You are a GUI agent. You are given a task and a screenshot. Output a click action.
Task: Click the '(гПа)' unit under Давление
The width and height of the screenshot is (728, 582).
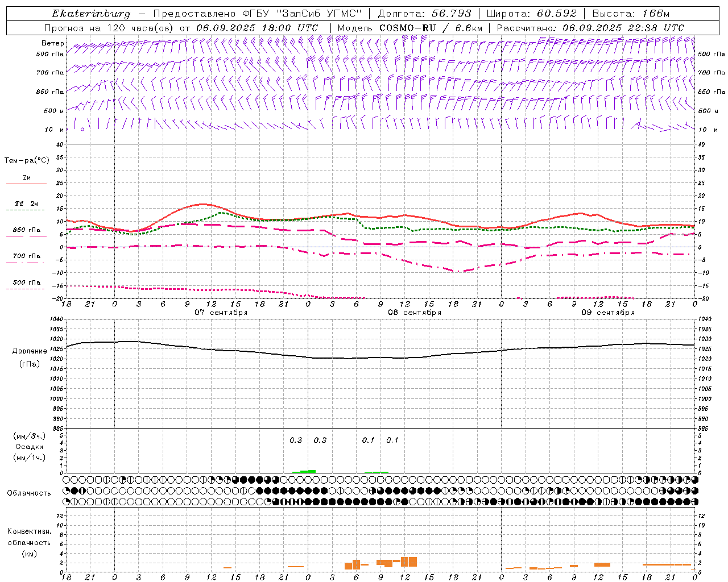(x=29, y=364)
